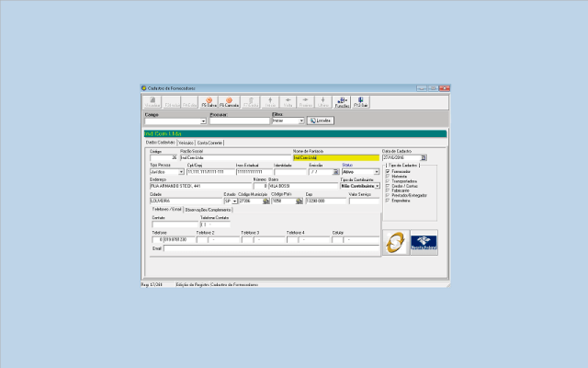Image resolution: width=588 pixels, height=368 pixels.
Task: Open the Status dropdown showing Ativo
Action: [376, 172]
